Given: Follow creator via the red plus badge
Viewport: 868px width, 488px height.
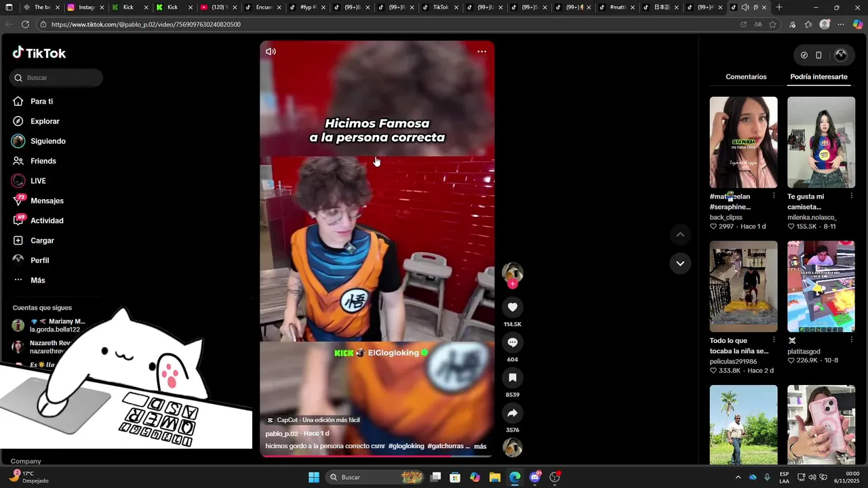Looking at the screenshot, I should pyautogui.click(x=512, y=284).
